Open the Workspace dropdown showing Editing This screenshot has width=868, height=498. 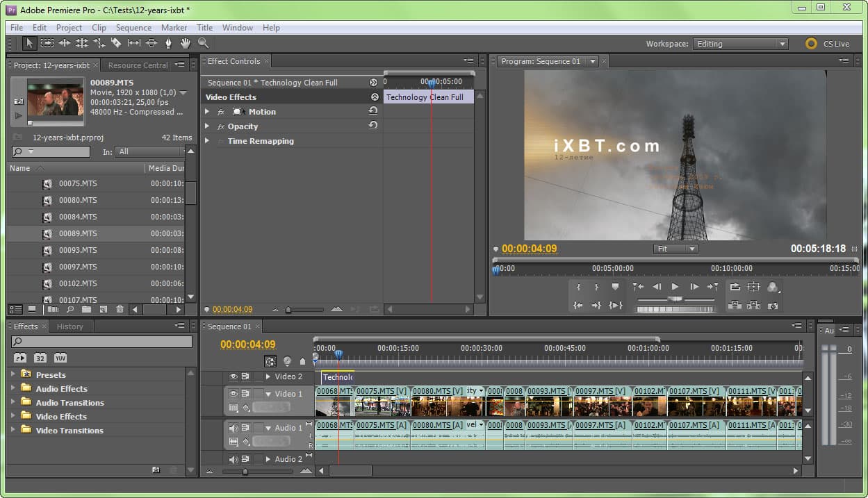pyautogui.click(x=740, y=44)
